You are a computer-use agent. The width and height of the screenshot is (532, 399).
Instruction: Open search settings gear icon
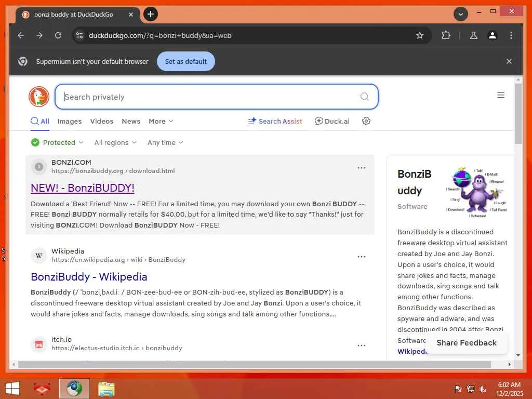366,121
